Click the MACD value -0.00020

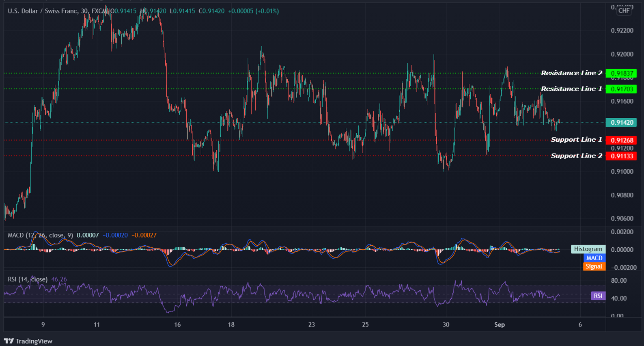click(x=115, y=235)
